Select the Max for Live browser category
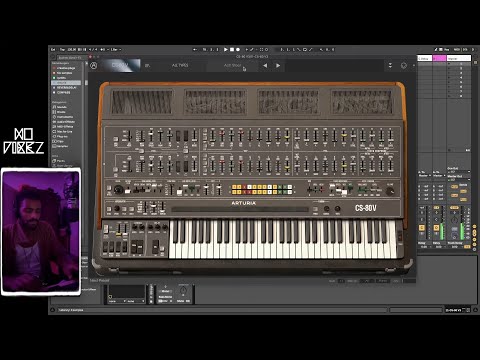Image resolution: width=480 pixels, height=360 pixels. click(63, 132)
